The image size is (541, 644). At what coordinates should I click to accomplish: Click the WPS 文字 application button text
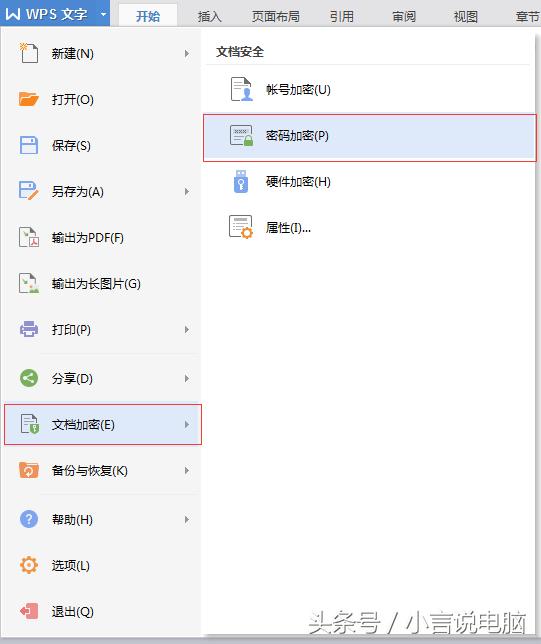coord(56,14)
